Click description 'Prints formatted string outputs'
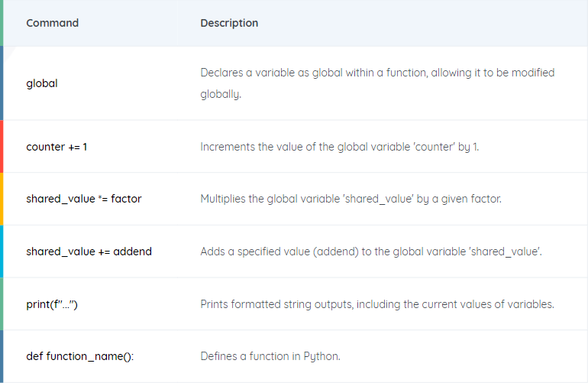The height and width of the screenshot is (383, 588). coord(377,304)
